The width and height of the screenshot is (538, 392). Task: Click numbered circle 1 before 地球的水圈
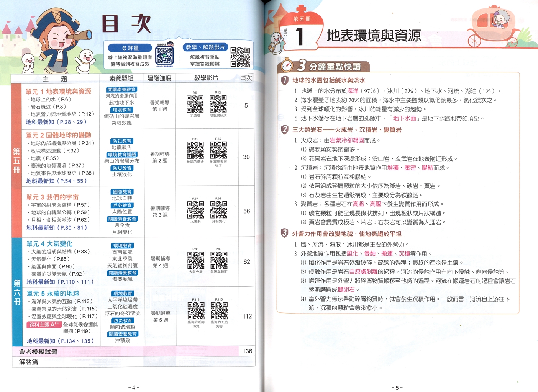coord(285,80)
